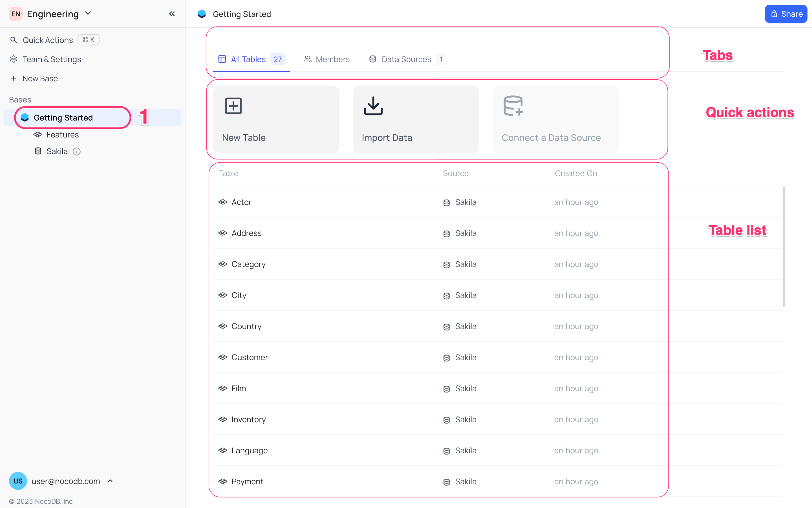Click the Team & Settings gear icon
This screenshot has height=508, width=812.
(14, 59)
